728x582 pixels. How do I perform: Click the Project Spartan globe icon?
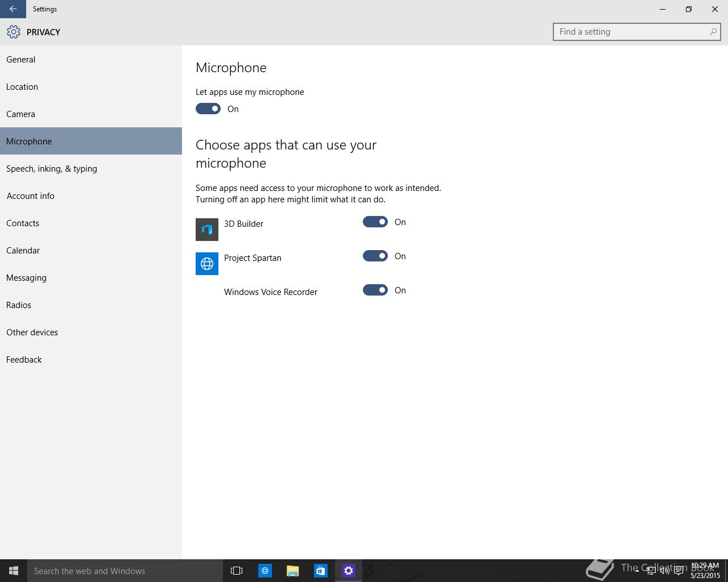tap(207, 264)
